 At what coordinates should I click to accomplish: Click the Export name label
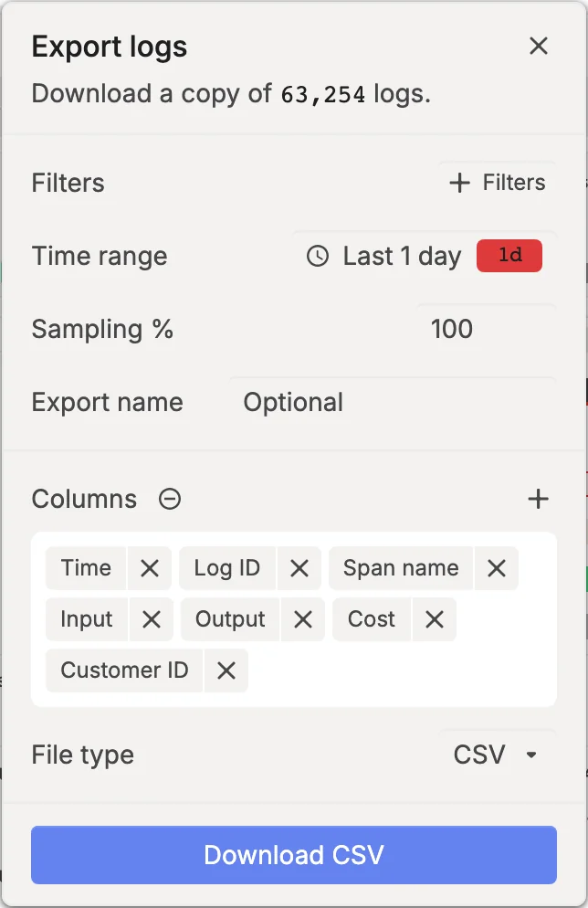[107, 402]
